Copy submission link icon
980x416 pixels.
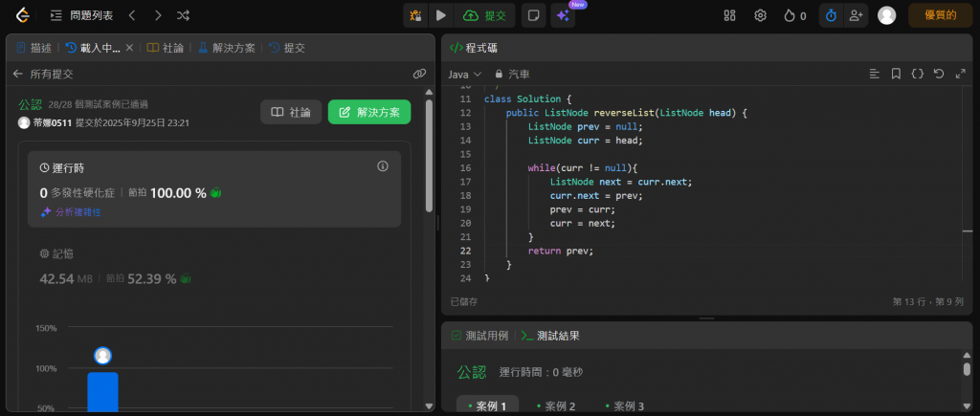point(419,74)
